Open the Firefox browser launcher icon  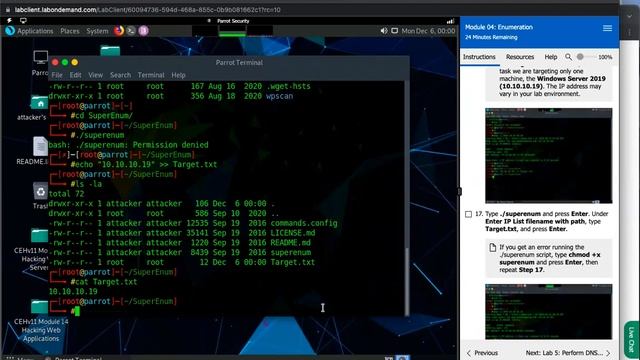tap(119, 31)
